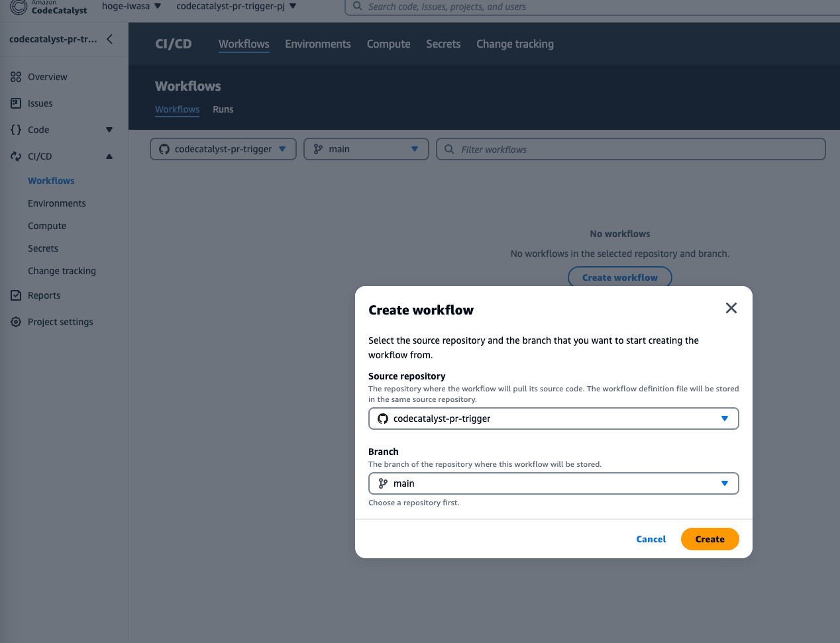The image size is (840, 643).
Task: Open Change tracking in the sidebar
Action: click(x=62, y=271)
